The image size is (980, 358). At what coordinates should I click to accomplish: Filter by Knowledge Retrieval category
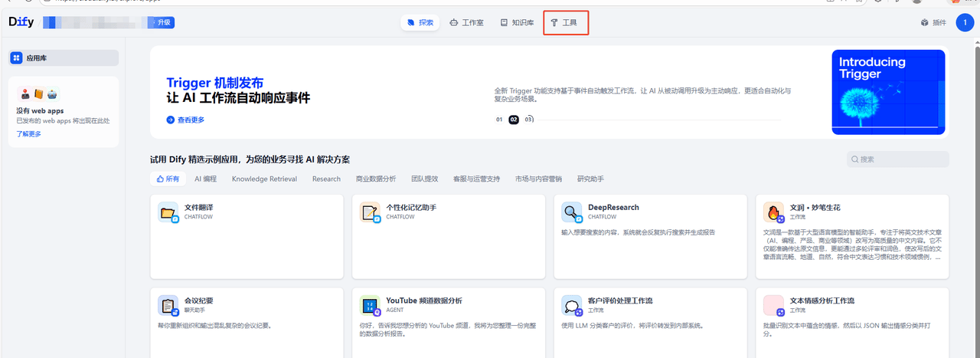[264, 179]
